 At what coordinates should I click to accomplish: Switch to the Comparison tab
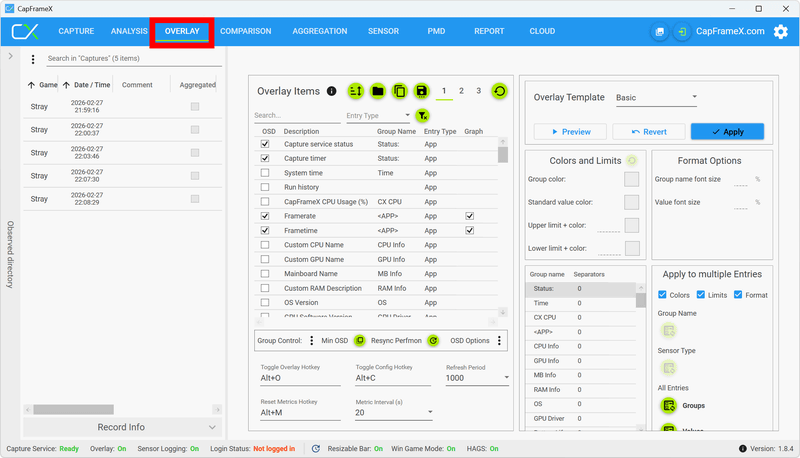tap(245, 31)
